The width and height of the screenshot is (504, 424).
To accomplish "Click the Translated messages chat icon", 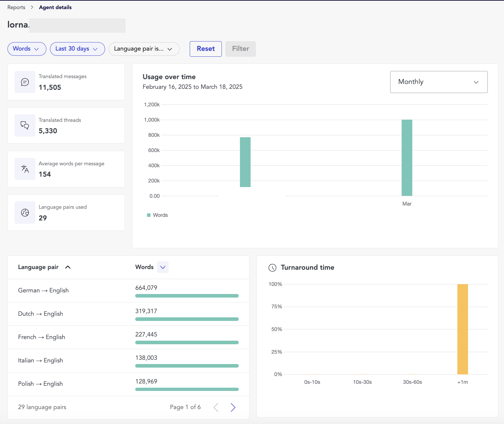I will pyautogui.click(x=25, y=82).
